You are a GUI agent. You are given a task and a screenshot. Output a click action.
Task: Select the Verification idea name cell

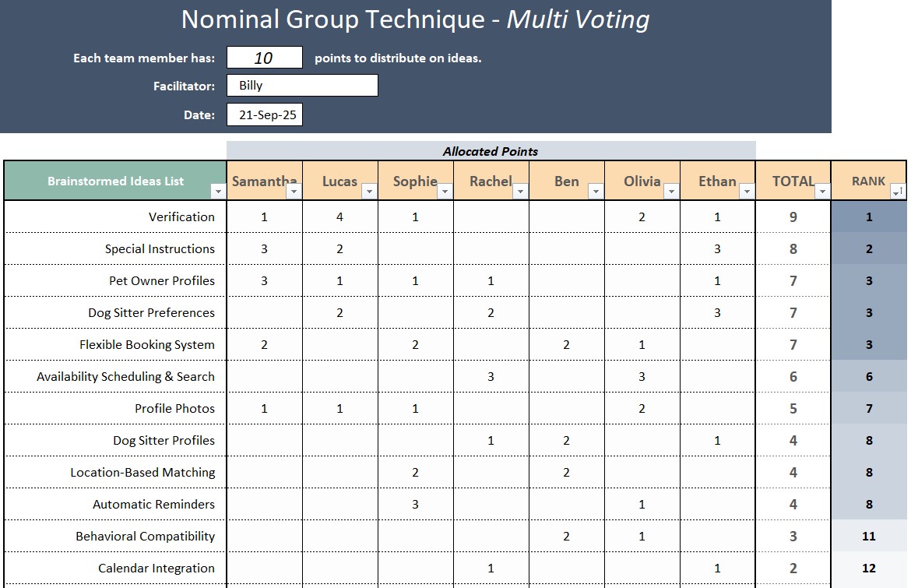115,217
